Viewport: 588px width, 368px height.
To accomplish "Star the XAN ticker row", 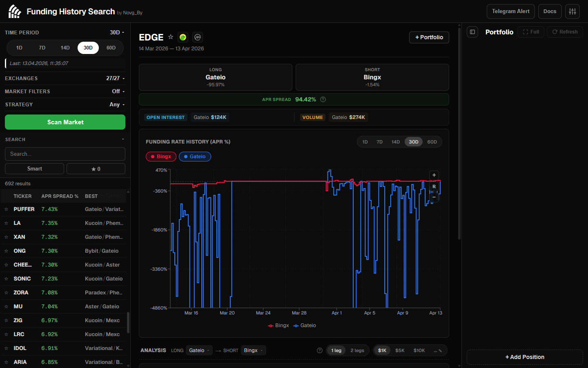I will coord(6,237).
